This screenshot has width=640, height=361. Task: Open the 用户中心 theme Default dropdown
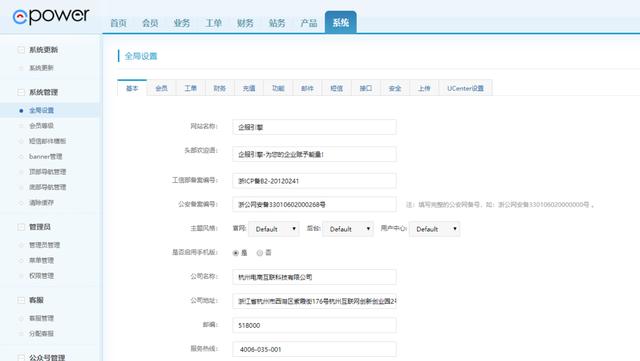434,229
